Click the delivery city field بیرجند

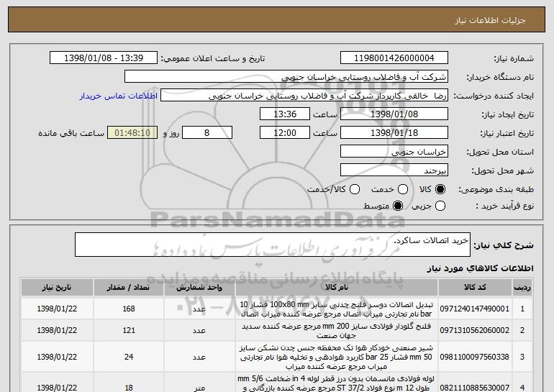tap(394, 170)
